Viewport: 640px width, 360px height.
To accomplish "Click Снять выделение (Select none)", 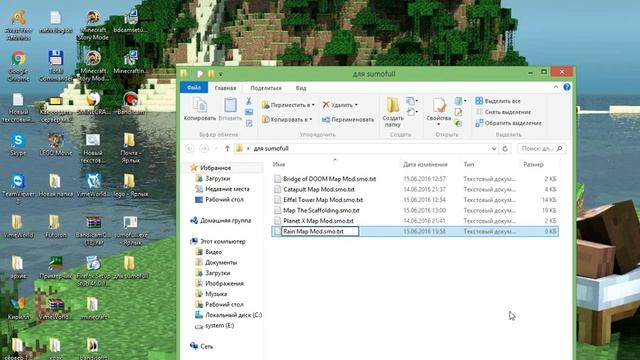I will [x=503, y=112].
